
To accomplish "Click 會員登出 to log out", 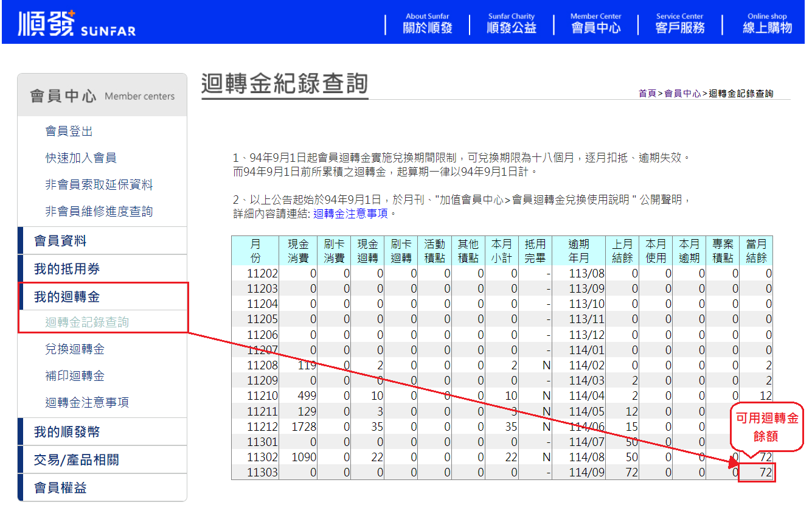I will click(x=69, y=131).
